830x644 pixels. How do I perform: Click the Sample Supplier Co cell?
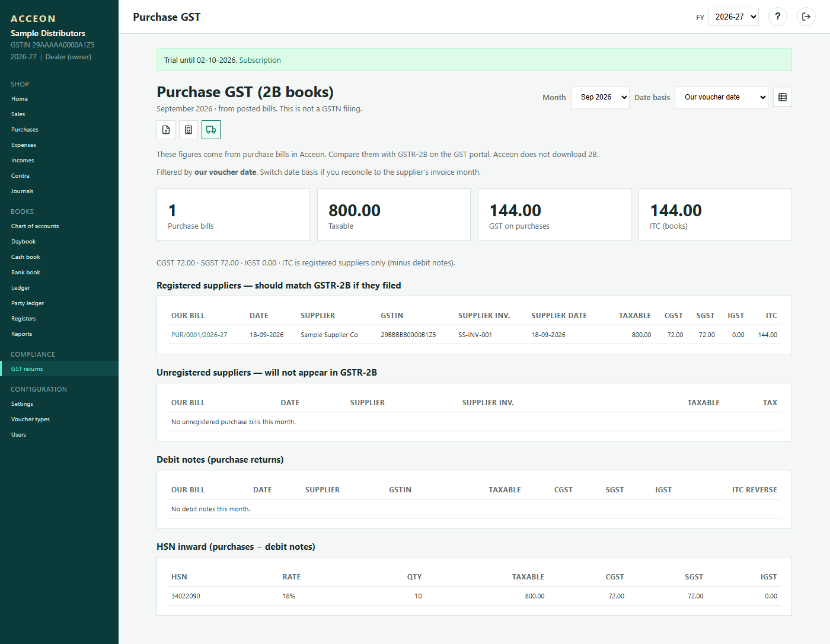[329, 335]
